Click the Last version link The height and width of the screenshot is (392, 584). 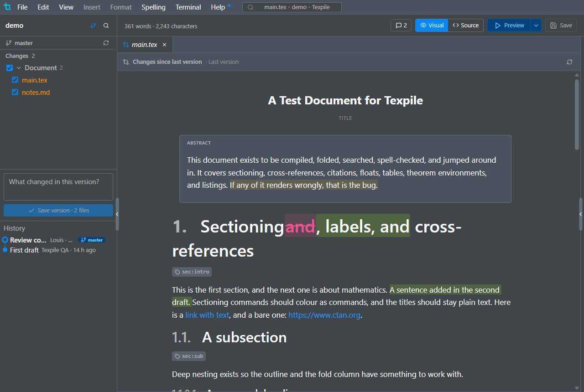coord(224,62)
